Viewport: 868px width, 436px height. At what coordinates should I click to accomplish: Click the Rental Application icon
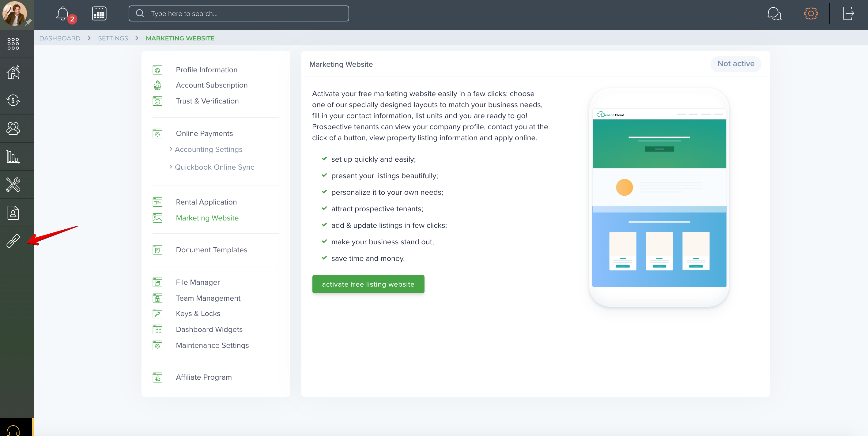point(157,202)
